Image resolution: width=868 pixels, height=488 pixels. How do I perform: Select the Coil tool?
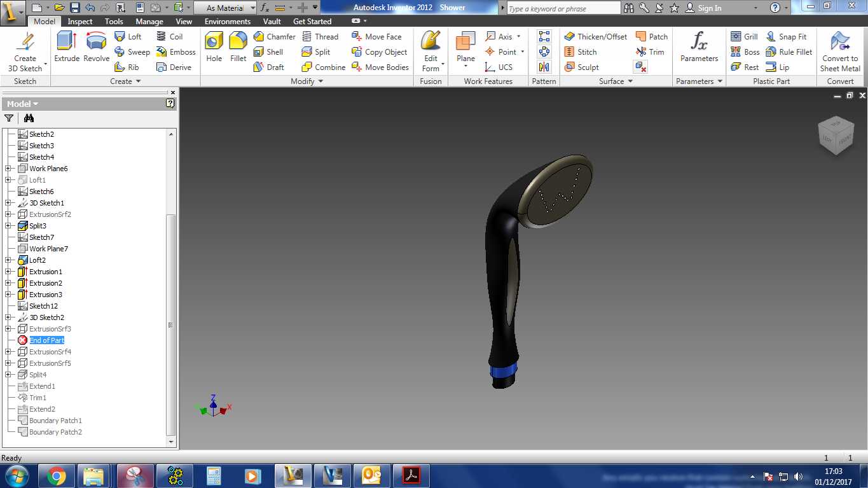169,37
